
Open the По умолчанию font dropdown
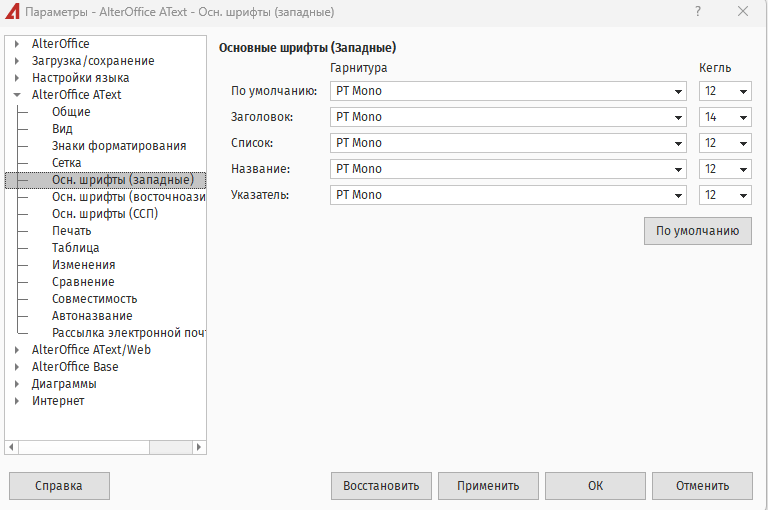[679, 91]
